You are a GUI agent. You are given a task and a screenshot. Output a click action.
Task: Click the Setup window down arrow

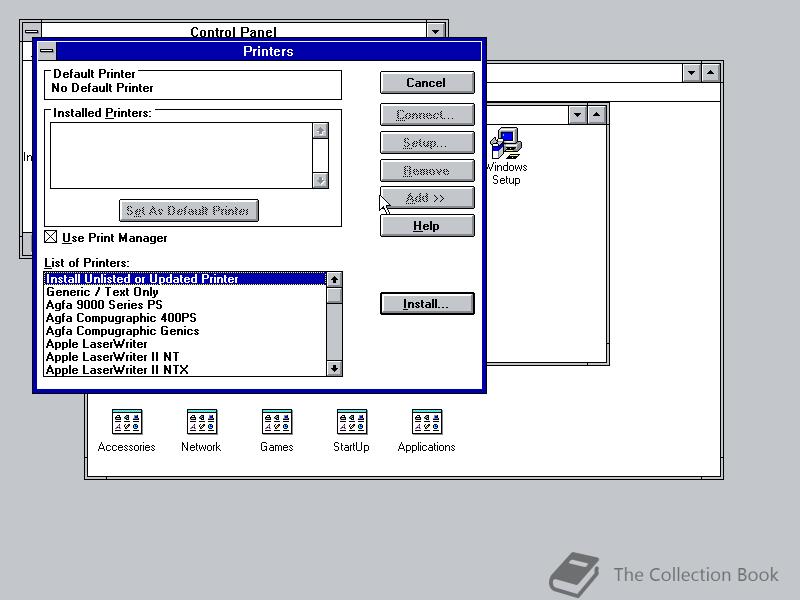click(578, 115)
